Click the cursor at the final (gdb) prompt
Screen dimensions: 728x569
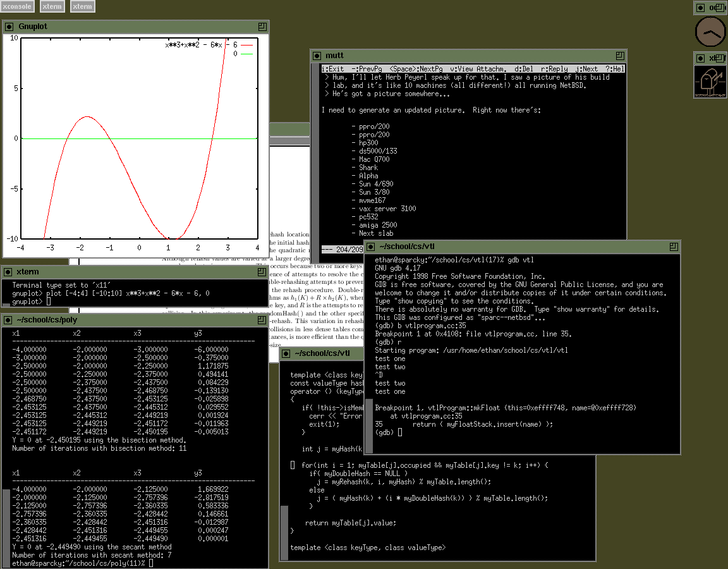click(x=400, y=432)
